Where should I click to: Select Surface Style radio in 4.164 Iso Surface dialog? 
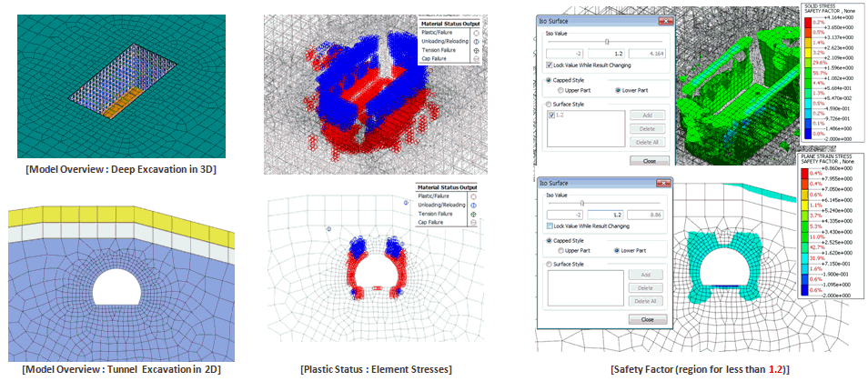pyautogui.click(x=550, y=104)
